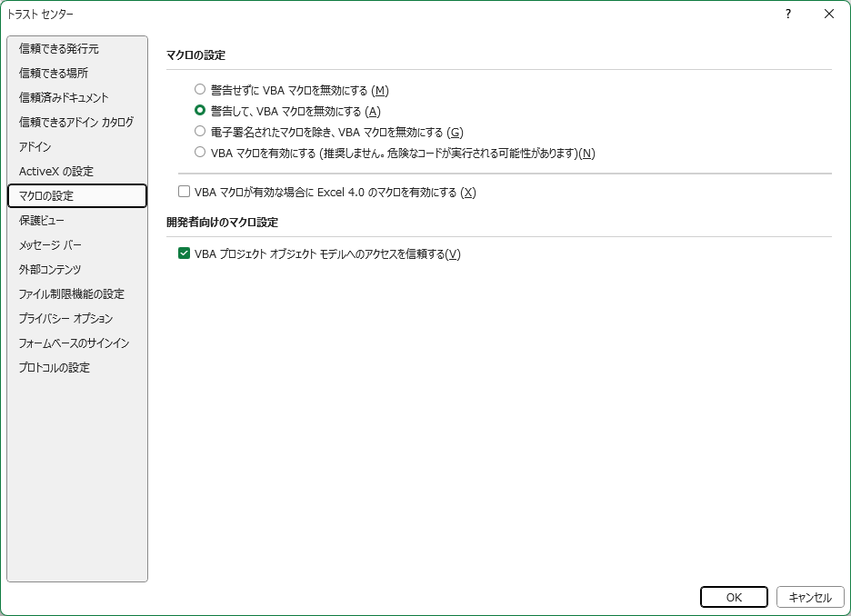Go to ファイル制限機能の設定

pos(72,293)
